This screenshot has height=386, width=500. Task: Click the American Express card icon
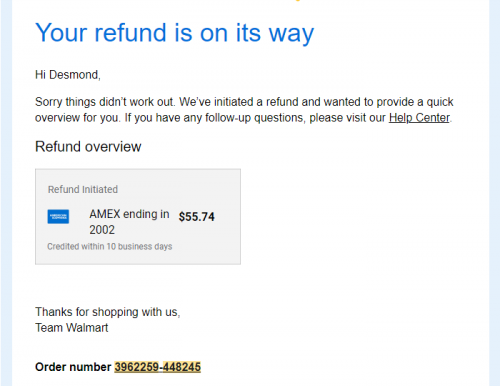(x=58, y=217)
